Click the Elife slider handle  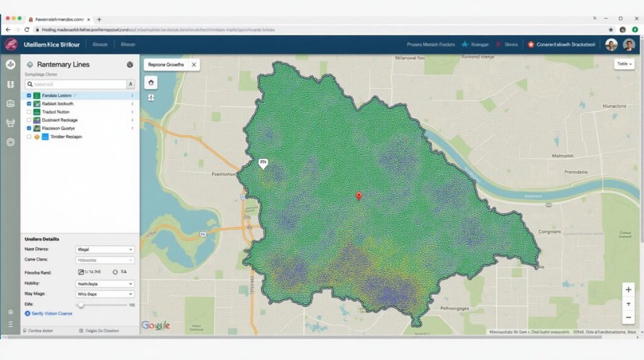[81, 305]
